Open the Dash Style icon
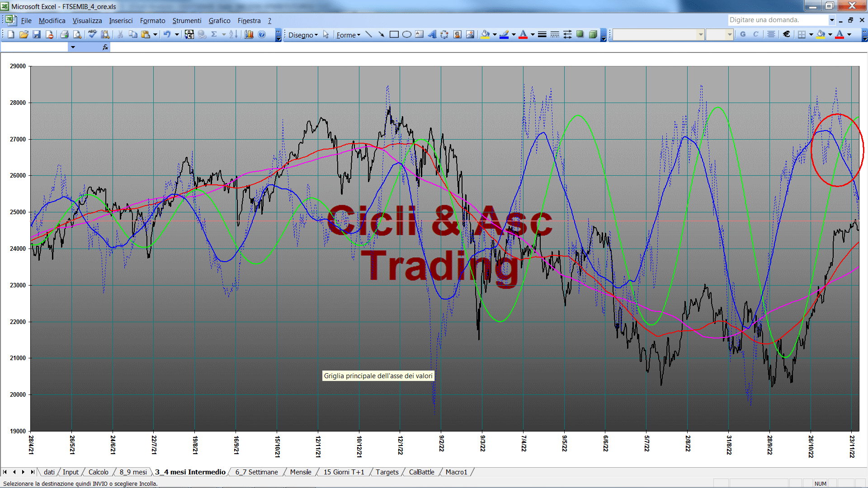Viewport: 868px width, 488px height. point(555,34)
